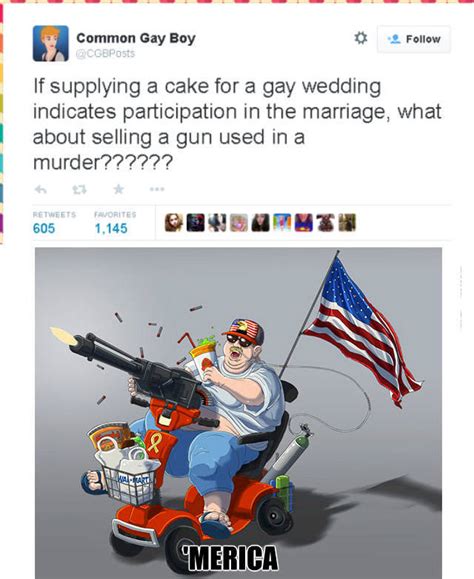Follow Common Gay Boy account
Image resolution: width=474 pixels, height=579 pixels.
point(413,39)
